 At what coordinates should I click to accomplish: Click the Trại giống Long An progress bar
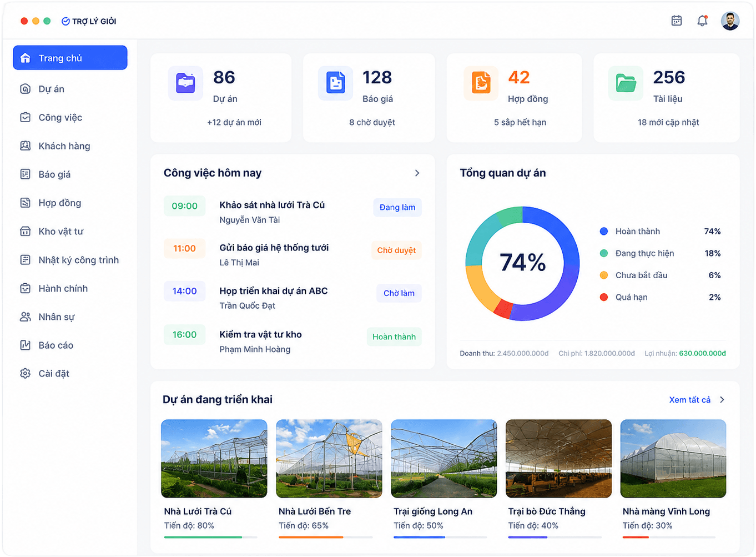point(440,537)
